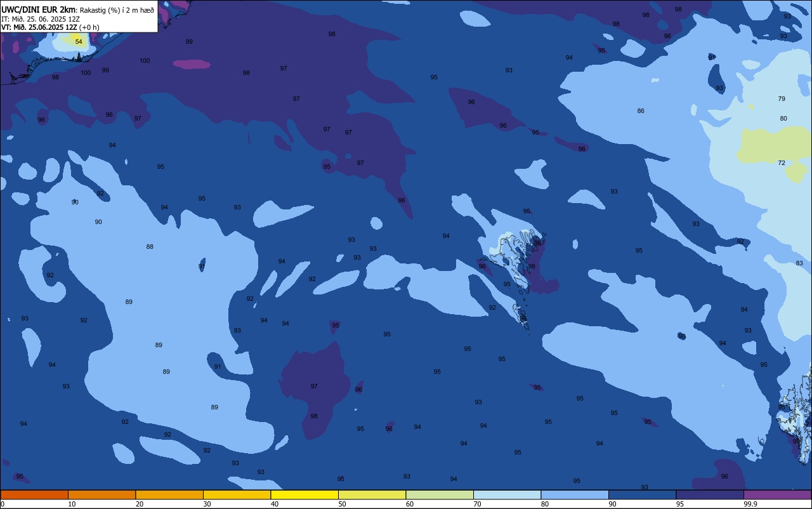Click the small purple 99.9+ patch near top-left
Screen dimensions: 812x509
pos(192,64)
